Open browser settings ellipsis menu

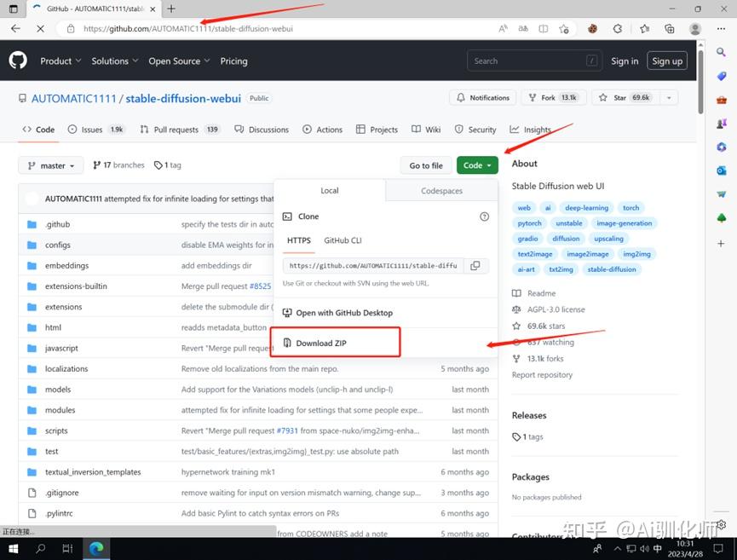coord(721,29)
